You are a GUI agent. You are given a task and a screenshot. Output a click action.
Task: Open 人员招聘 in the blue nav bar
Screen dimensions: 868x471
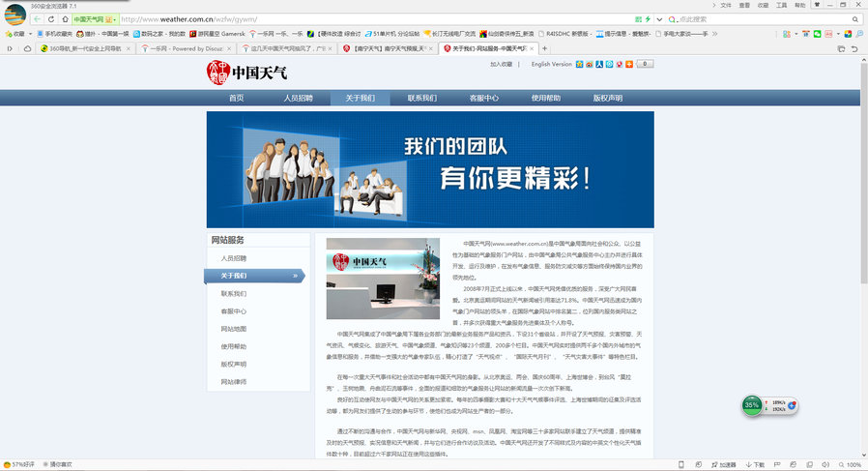click(299, 98)
